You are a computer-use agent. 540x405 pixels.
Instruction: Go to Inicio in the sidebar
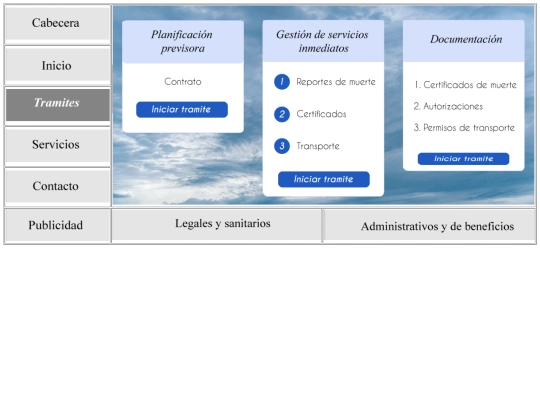pyautogui.click(x=58, y=65)
